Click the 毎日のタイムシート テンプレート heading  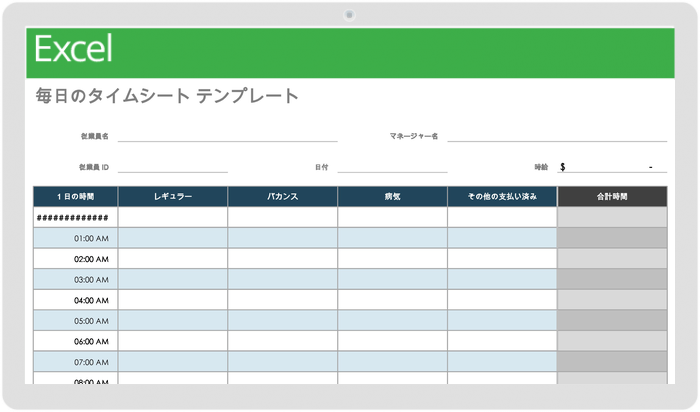pyautogui.click(x=167, y=96)
